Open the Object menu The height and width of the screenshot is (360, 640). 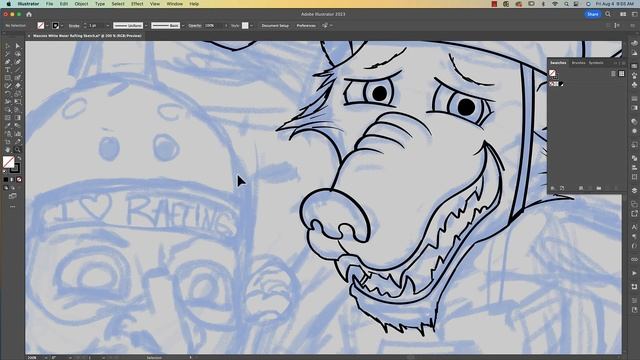(81, 4)
